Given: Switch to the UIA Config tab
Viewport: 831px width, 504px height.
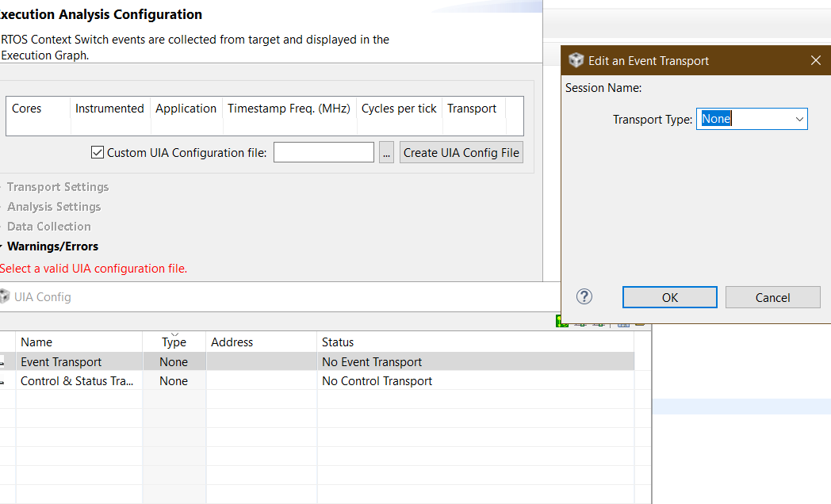Looking at the screenshot, I should [42, 296].
